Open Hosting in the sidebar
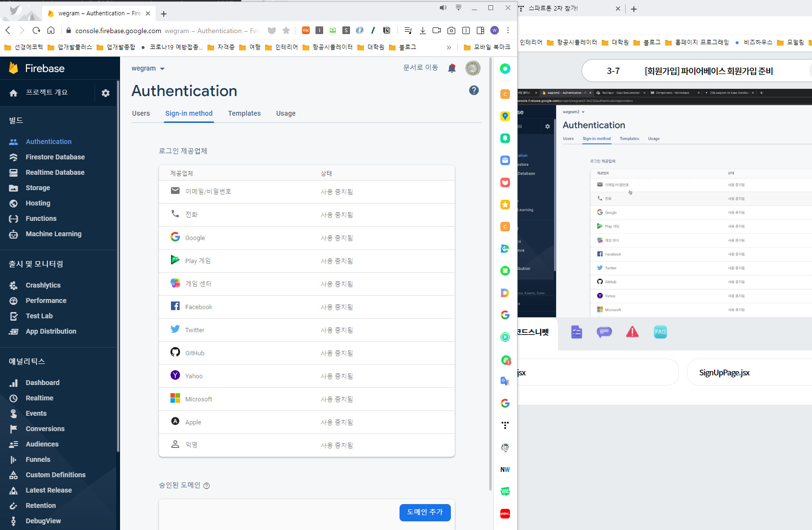 [38, 203]
